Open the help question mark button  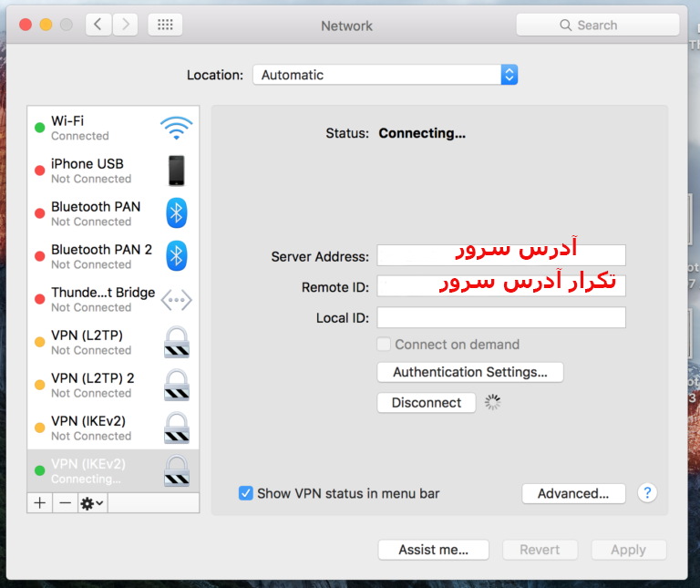click(x=647, y=493)
